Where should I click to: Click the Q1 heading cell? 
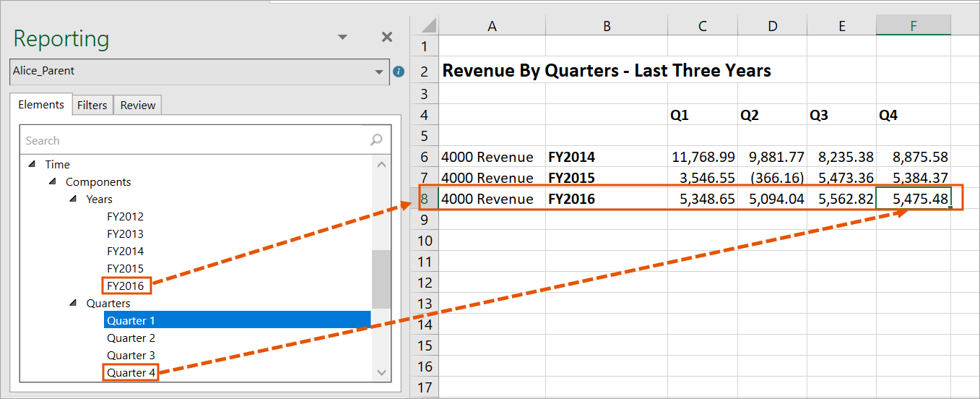click(x=702, y=115)
